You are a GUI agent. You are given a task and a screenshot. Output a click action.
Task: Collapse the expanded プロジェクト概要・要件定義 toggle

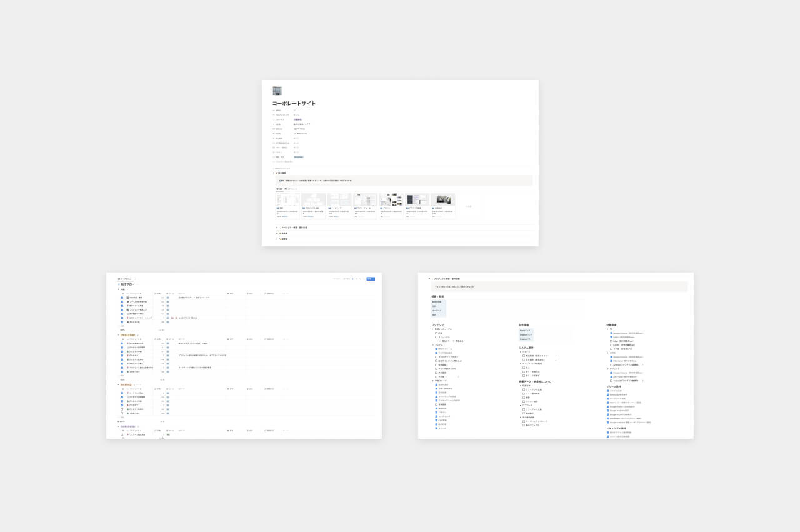(429, 279)
